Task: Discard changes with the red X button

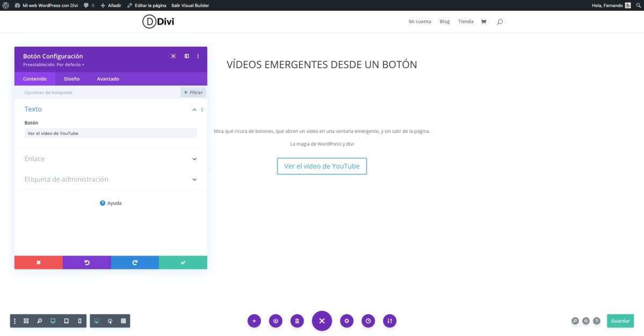Action: pos(38,262)
